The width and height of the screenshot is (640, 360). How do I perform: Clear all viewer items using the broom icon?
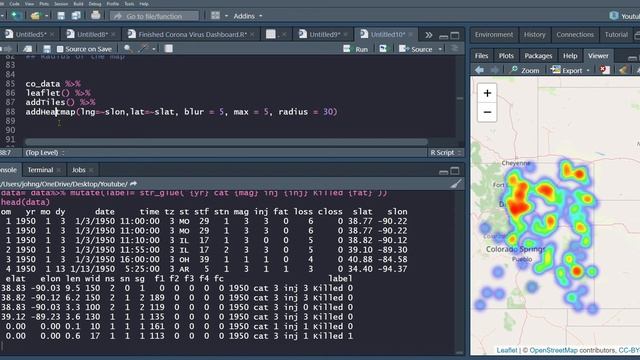622,70
